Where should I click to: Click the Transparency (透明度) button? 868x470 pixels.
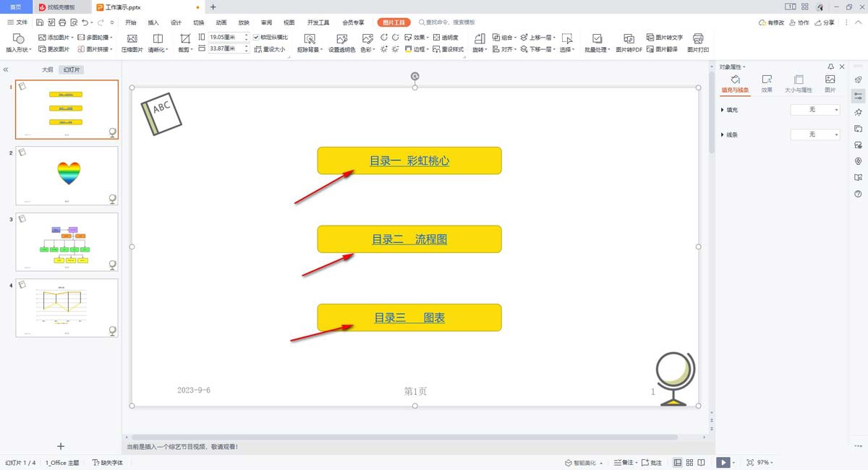pyautogui.click(x=446, y=37)
